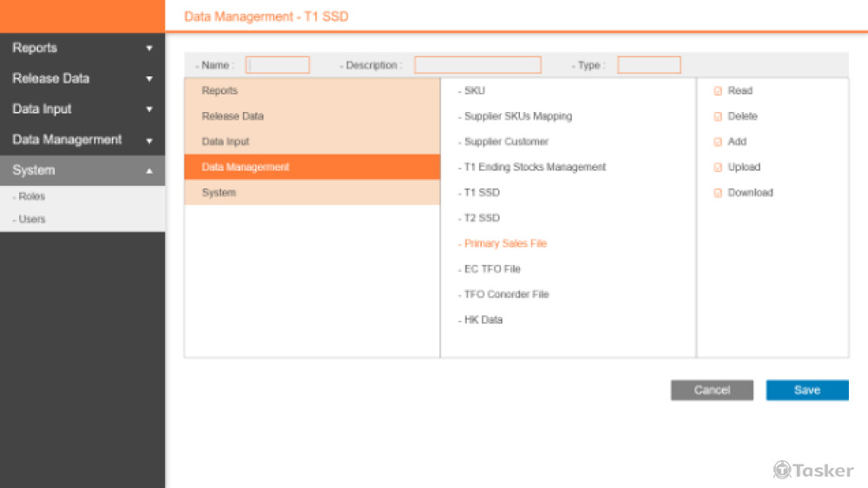Uncheck the Delete permission checkbox
Viewport: 868px width, 488px height.
(x=718, y=116)
